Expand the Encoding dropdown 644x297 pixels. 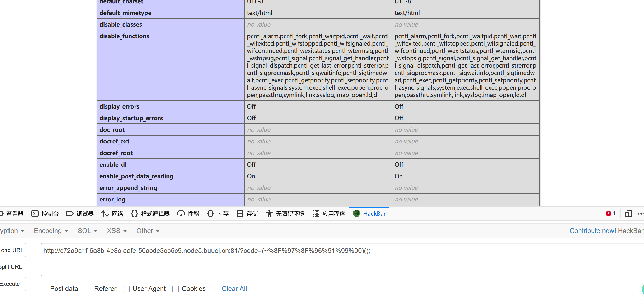(x=51, y=231)
